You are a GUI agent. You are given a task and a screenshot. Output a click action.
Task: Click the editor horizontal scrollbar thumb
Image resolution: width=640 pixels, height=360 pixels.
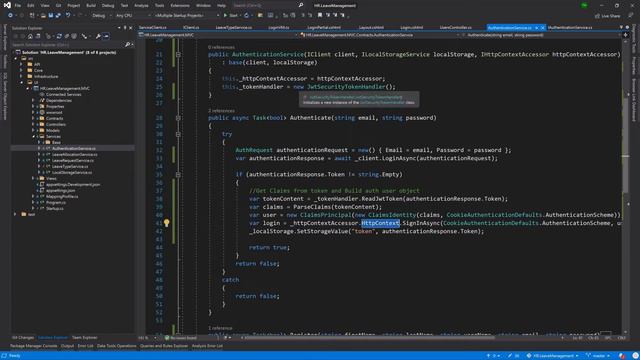pyautogui.click(x=369, y=338)
